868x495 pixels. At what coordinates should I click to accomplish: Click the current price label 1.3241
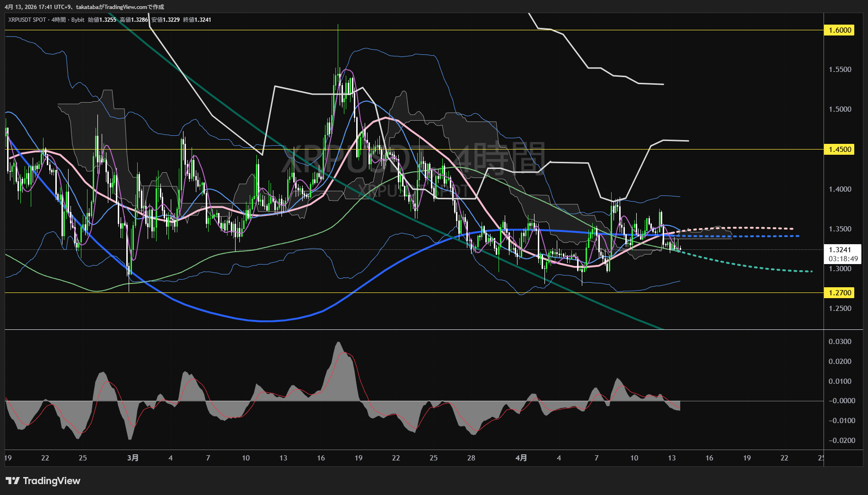click(840, 250)
